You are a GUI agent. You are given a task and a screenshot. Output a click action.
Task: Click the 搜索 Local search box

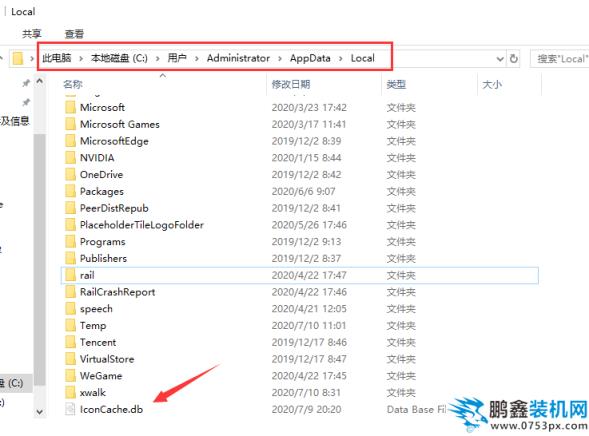tap(560, 59)
